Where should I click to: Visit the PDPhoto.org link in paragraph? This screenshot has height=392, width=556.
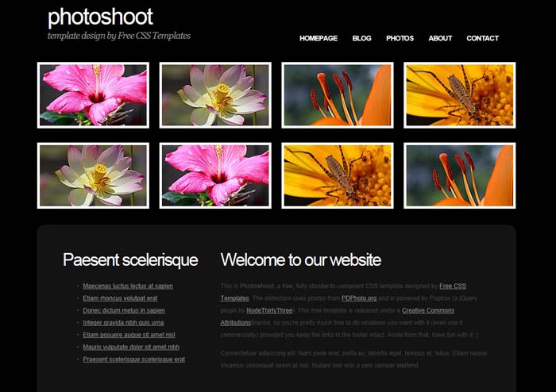pyautogui.click(x=359, y=298)
